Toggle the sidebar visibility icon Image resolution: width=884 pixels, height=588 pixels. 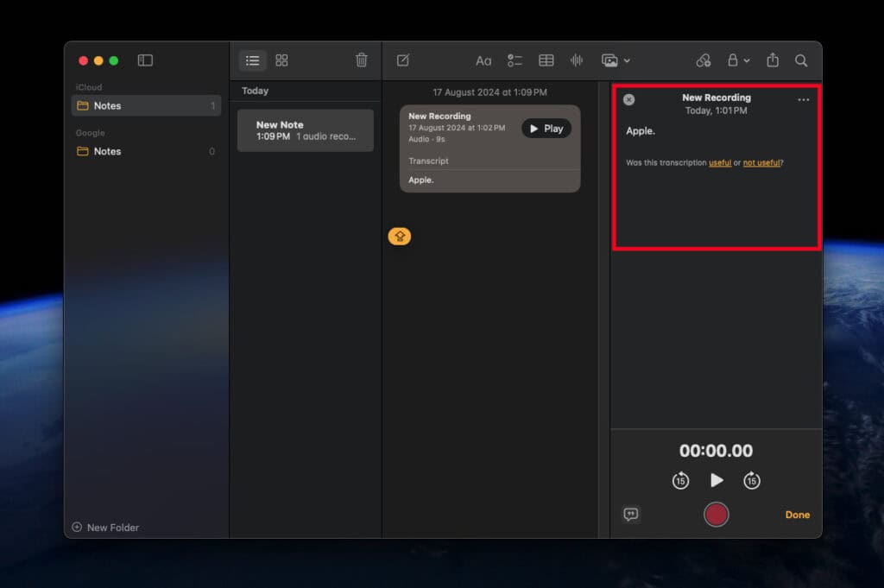point(144,60)
